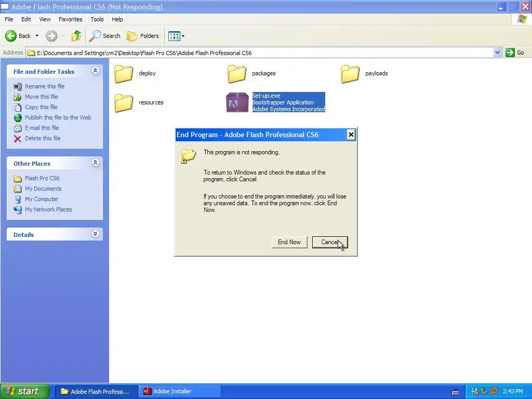532x399 pixels.
Task: Click the 2:43 PM taskbar clock
Action: point(513,392)
